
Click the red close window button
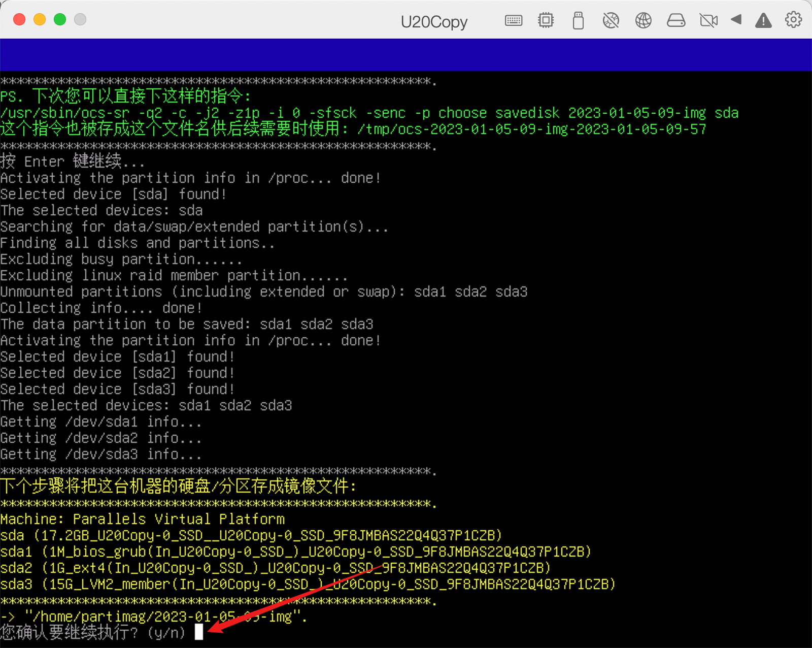tap(19, 19)
